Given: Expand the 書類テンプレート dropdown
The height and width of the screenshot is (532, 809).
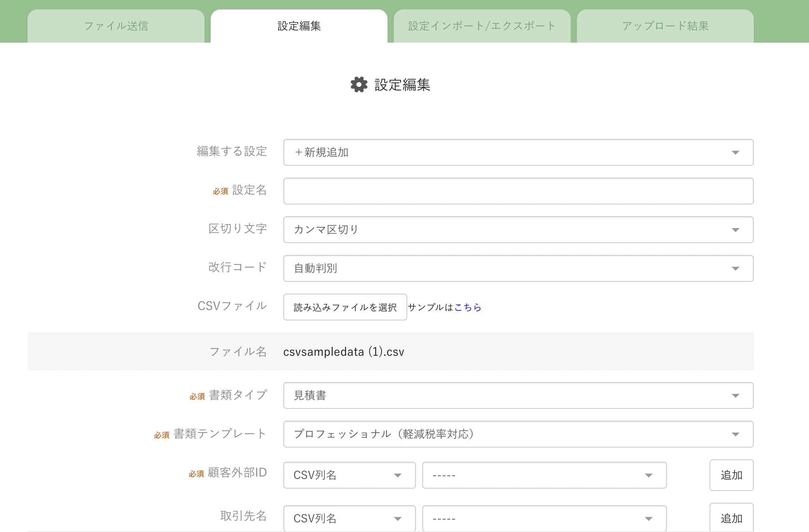Looking at the screenshot, I should pyautogui.click(x=518, y=434).
